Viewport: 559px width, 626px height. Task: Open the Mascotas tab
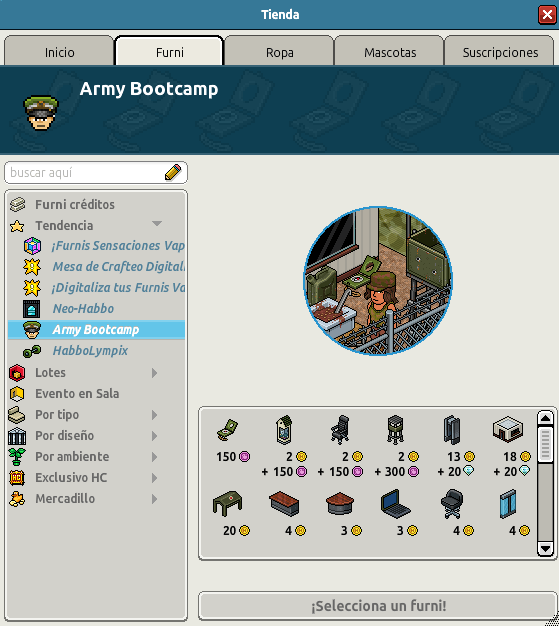coord(390,51)
